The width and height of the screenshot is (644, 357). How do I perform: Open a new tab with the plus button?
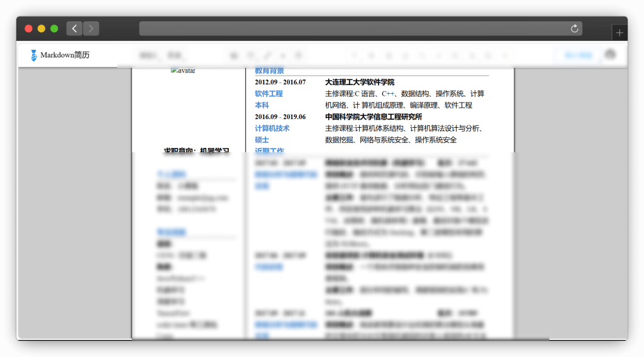point(619,33)
